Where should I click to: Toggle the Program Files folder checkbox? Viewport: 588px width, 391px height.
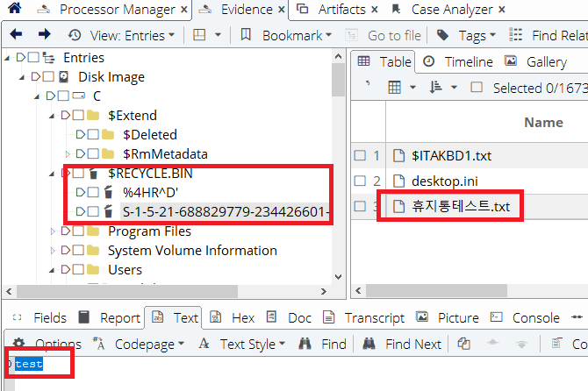pyautogui.click(x=78, y=231)
